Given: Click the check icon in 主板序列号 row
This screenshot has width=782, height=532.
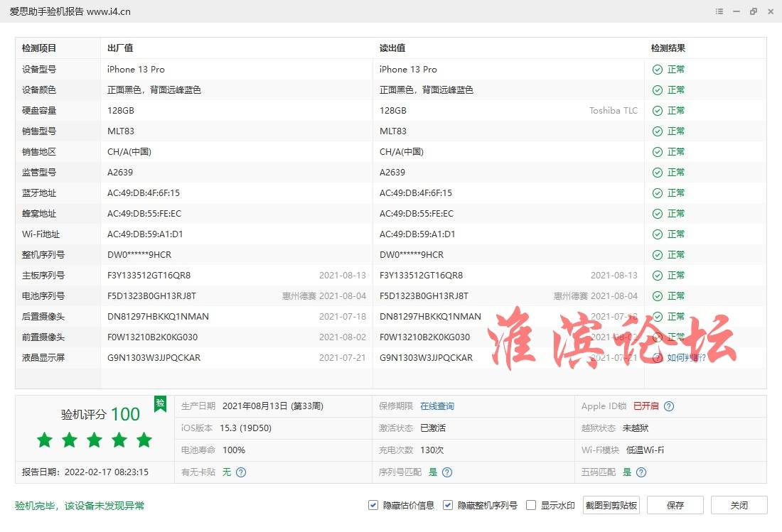Looking at the screenshot, I should (658, 275).
